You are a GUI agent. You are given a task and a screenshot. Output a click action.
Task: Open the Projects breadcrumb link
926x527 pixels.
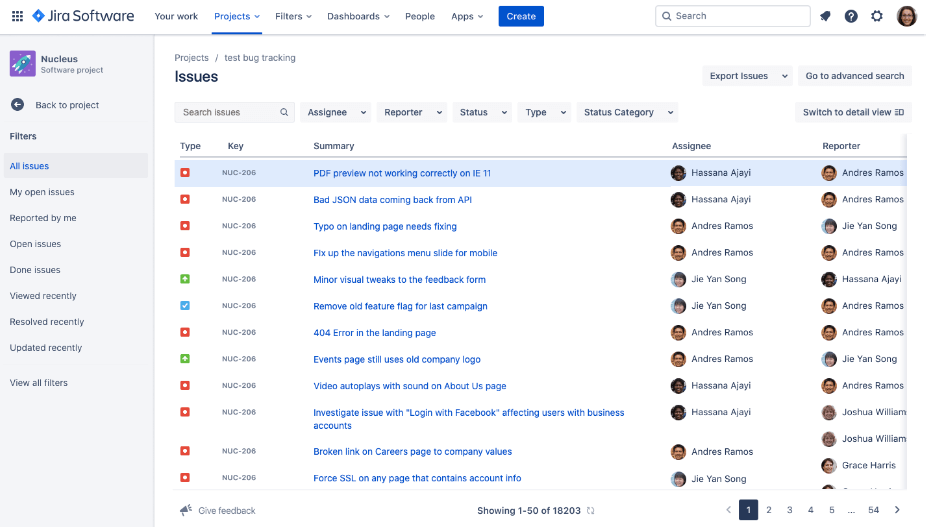coord(191,57)
